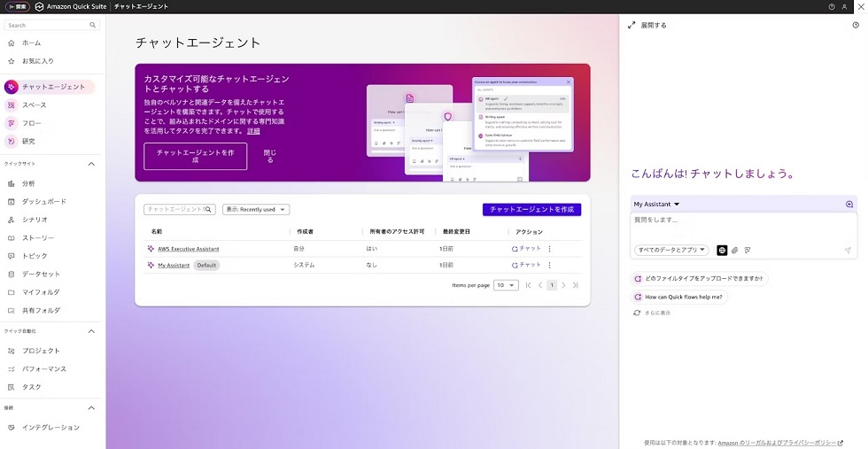Screen dimensions: 868x449
Task: Select page 1 in pagination
Action: 551,285
